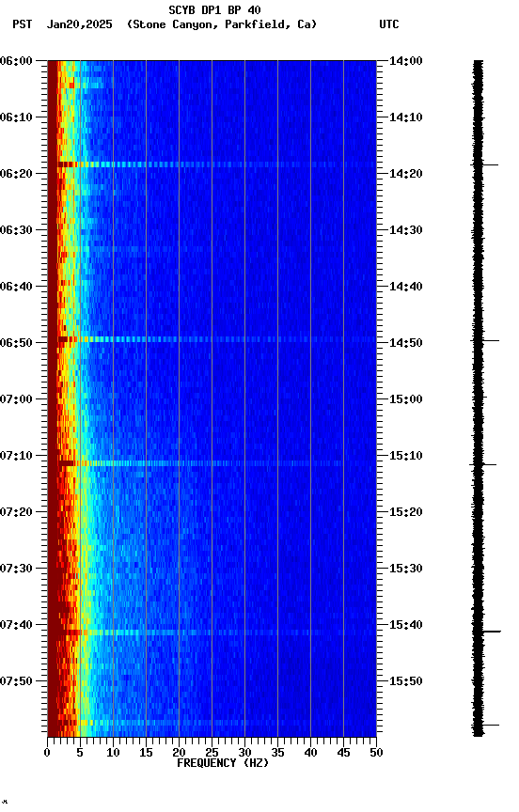Click the date 'Jan20,2025'
The height and width of the screenshot is (812, 519).
tap(79, 24)
